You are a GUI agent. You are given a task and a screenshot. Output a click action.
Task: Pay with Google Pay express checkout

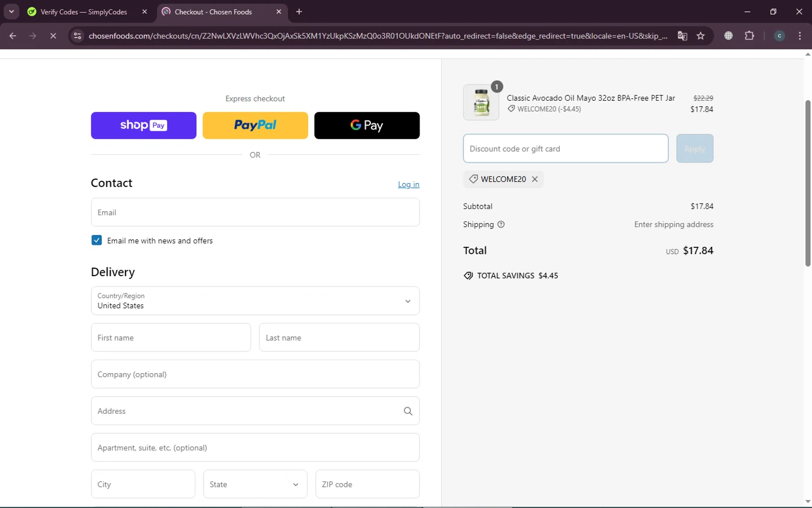tap(367, 126)
